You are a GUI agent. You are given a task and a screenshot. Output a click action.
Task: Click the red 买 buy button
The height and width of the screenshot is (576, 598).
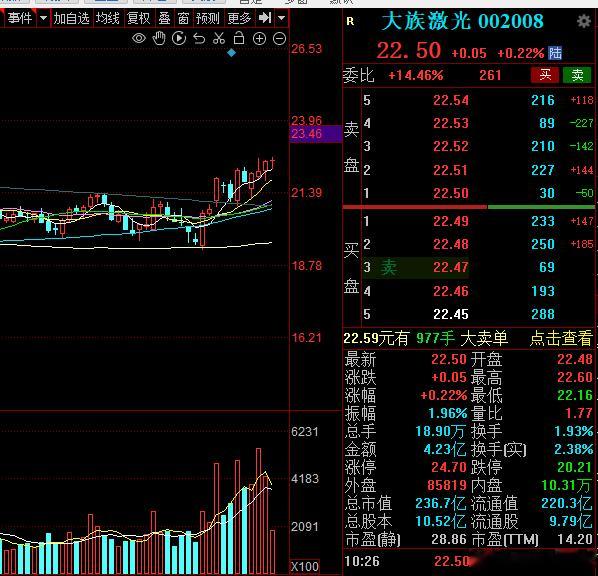click(545, 75)
